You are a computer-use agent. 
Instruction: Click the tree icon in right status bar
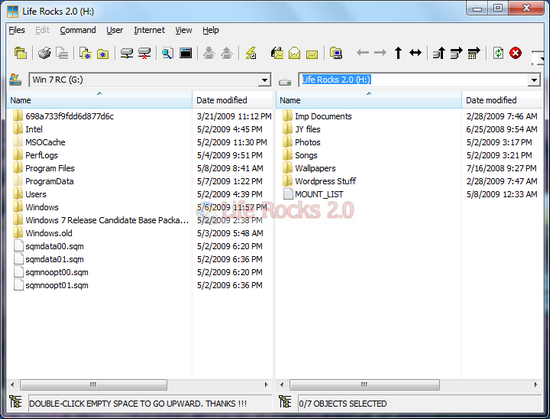pyautogui.click(x=285, y=401)
